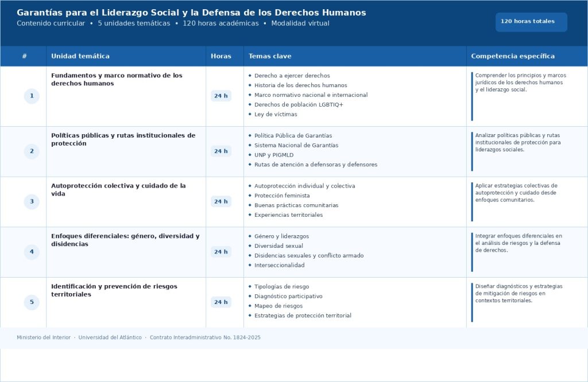Click the 24 h badge for Fundamentos unit
588x382 pixels.
tap(221, 96)
